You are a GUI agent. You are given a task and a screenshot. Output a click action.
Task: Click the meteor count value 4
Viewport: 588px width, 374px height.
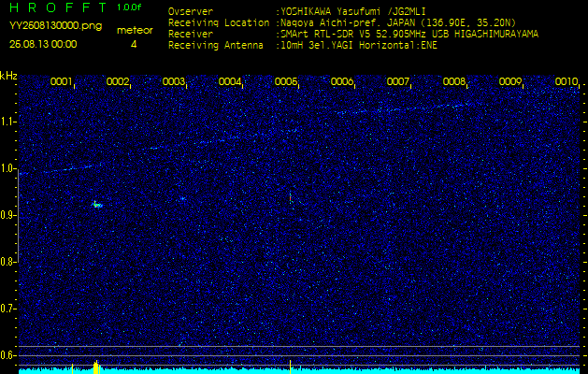[134, 45]
